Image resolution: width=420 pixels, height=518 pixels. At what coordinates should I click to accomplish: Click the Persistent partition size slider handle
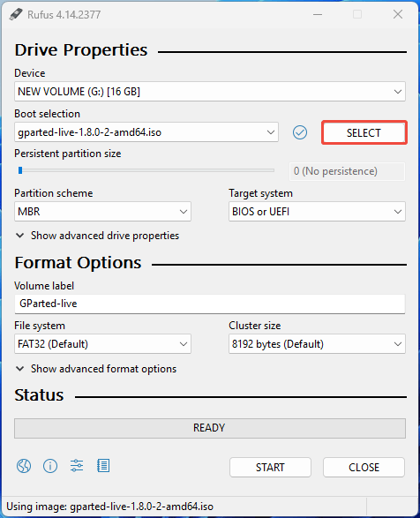[20, 170]
